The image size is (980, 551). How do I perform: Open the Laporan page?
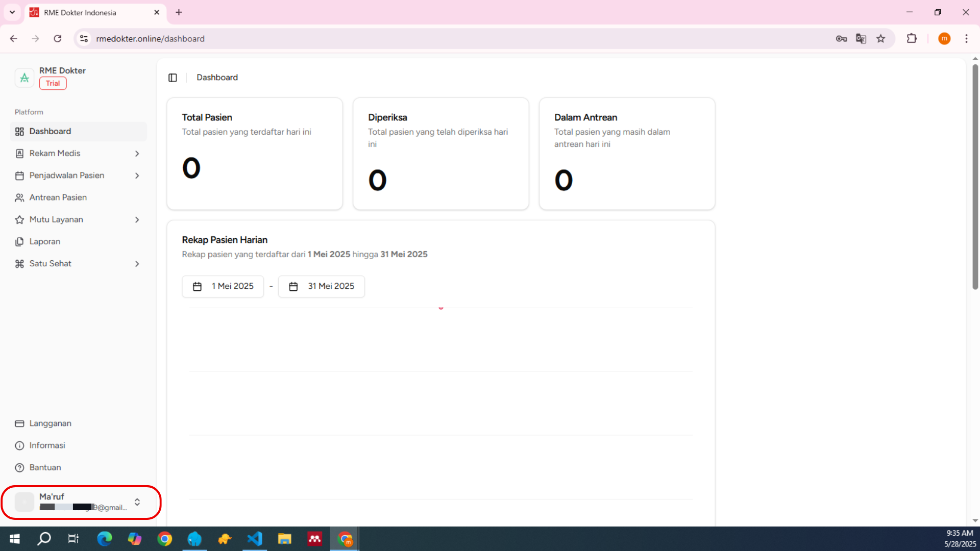(x=44, y=241)
